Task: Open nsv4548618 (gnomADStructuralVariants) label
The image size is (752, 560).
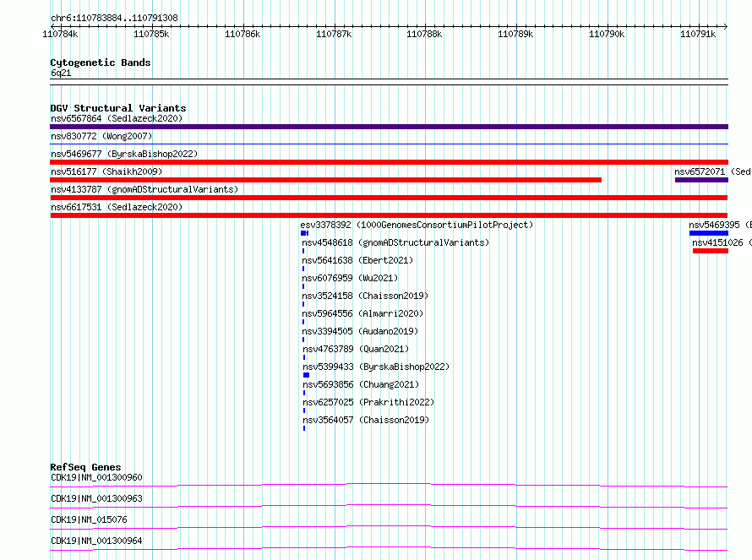Action: click(x=395, y=242)
